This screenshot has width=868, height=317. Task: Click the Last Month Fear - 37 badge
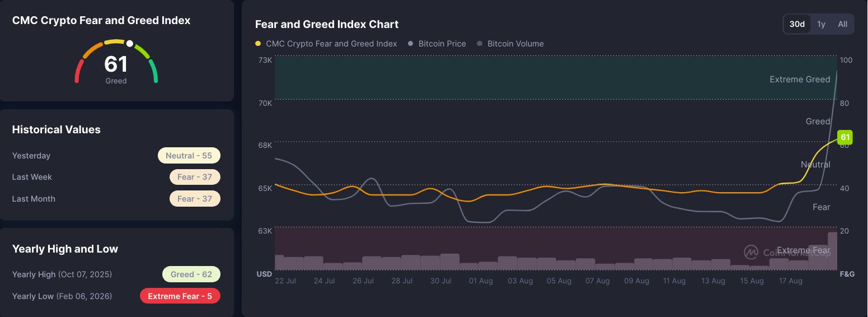[x=195, y=199]
